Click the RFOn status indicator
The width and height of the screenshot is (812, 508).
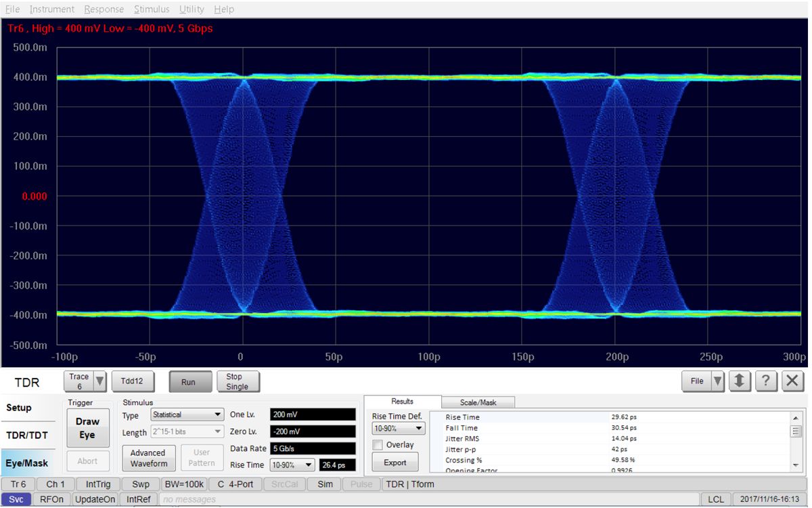pyautogui.click(x=52, y=499)
